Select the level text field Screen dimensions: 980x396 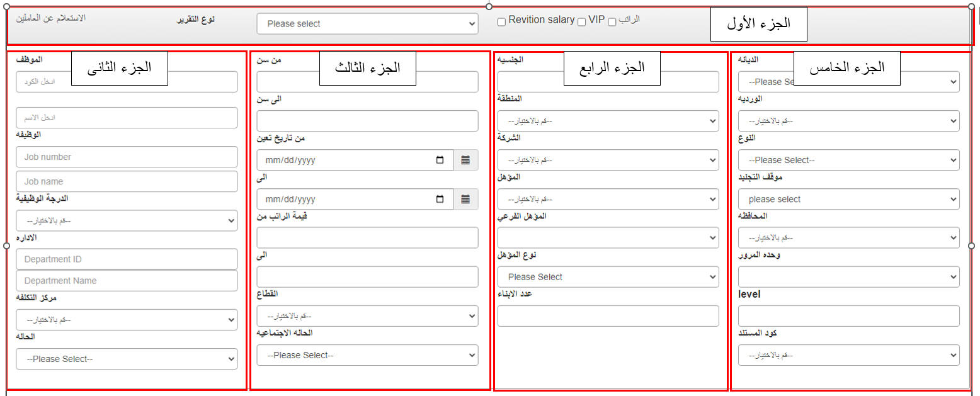(x=848, y=316)
